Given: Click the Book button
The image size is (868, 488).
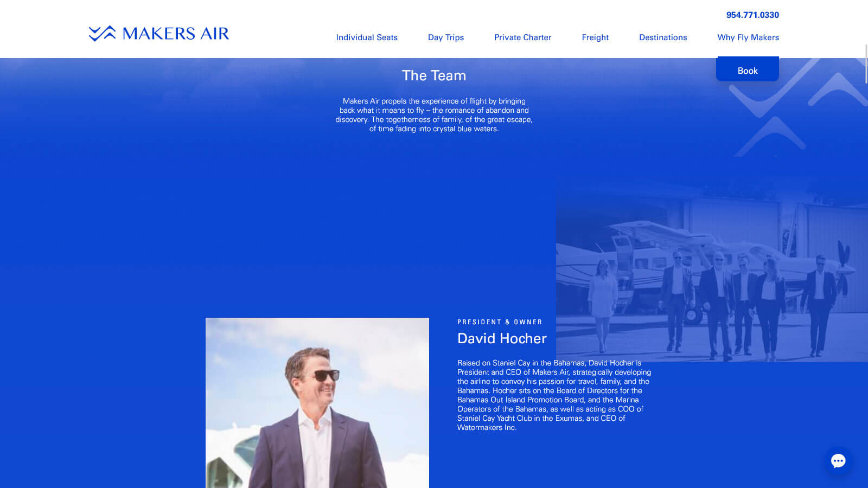Looking at the screenshot, I should [748, 69].
